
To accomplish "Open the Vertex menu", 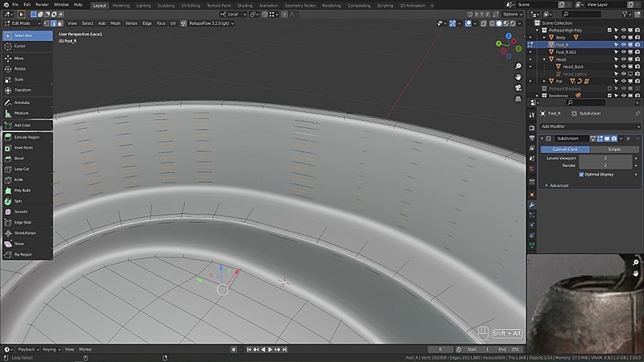I will click(131, 23).
